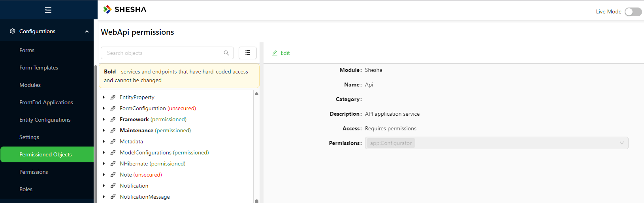Click the link icon beside NotificationMessage
The width and height of the screenshot is (644, 203).
pyautogui.click(x=113, y=197)
